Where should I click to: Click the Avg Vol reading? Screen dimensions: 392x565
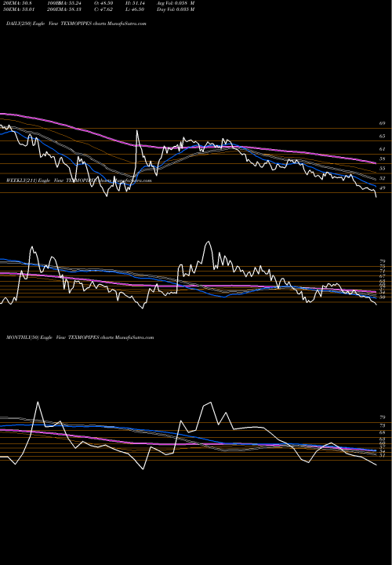[176, 3]
